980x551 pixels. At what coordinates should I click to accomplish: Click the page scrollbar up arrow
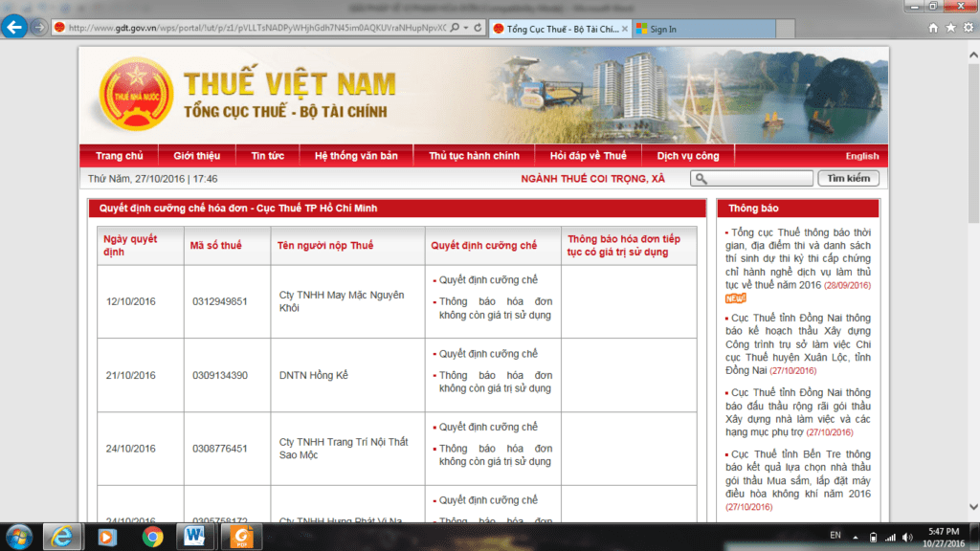tap(973, 55)
